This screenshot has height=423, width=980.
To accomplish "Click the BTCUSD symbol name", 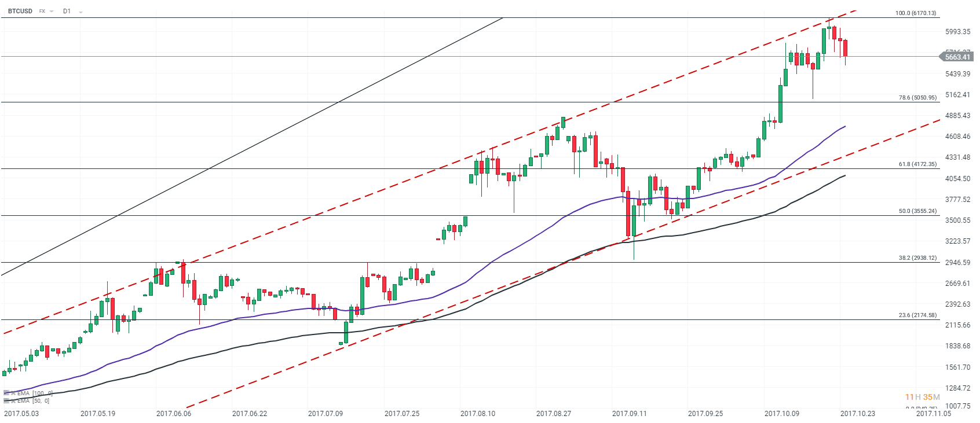I will 20,11.
